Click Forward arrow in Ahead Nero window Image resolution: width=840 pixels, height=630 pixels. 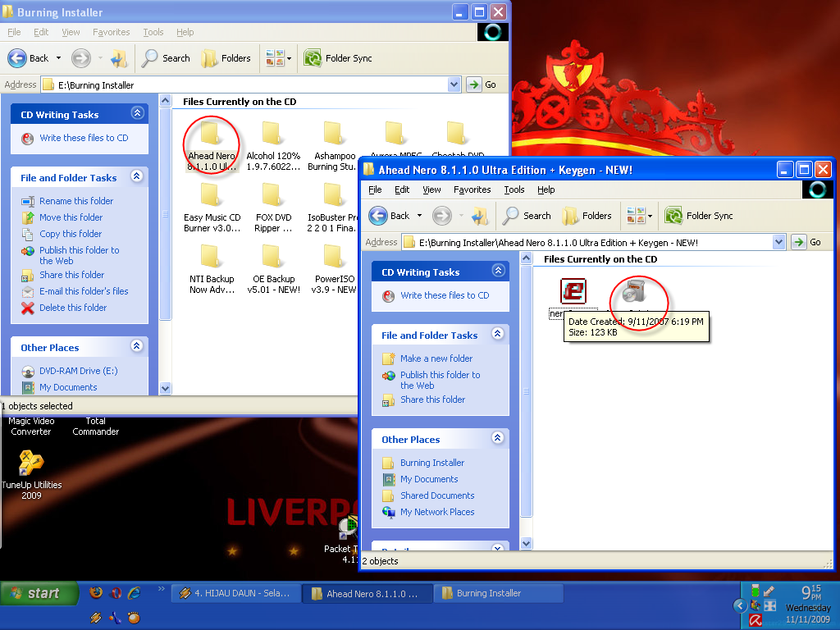coord(442,216)
